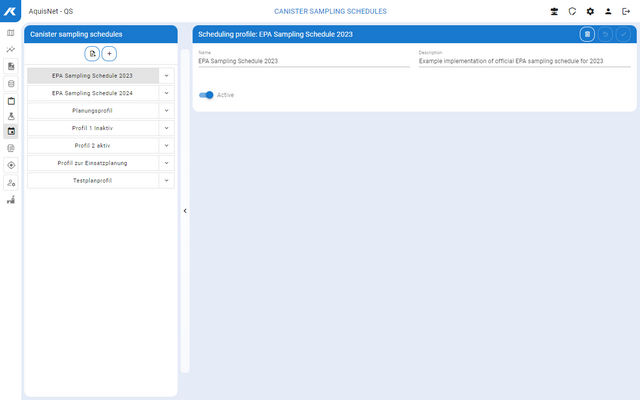The height and width of the screenshot is (400, 640).
Task: Open the Testplanprofil dropdown arrow
Action: tap(167, 180)
